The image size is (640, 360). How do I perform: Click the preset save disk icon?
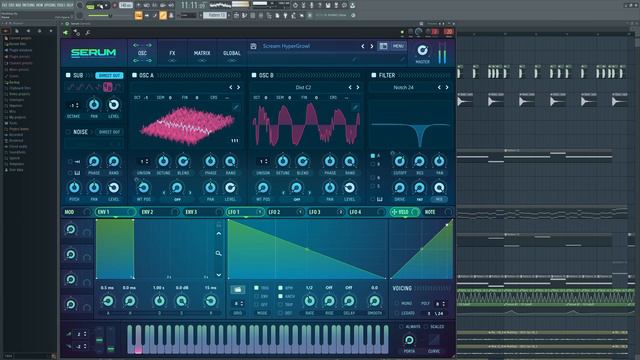pos(253,46)
